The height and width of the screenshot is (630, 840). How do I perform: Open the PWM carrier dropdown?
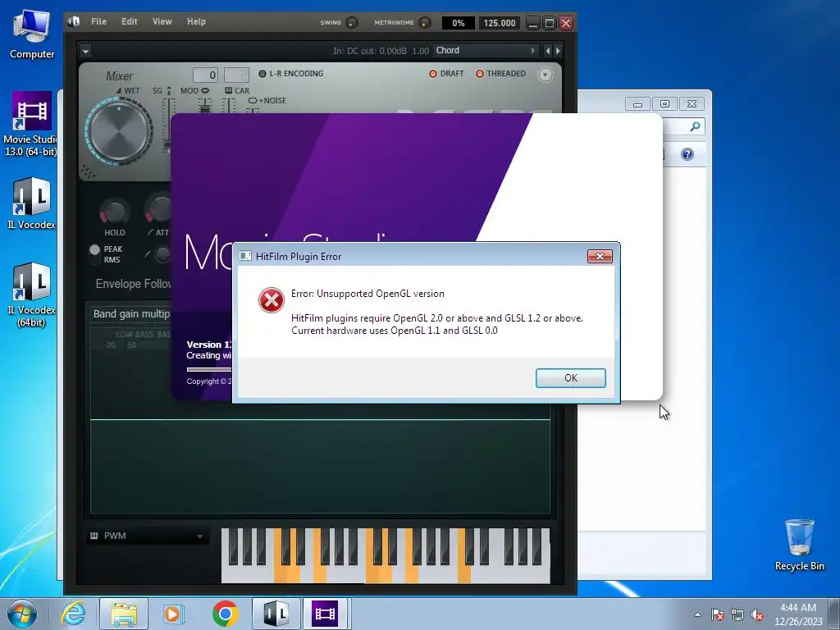pyautogui.click(x=148, y=536)
